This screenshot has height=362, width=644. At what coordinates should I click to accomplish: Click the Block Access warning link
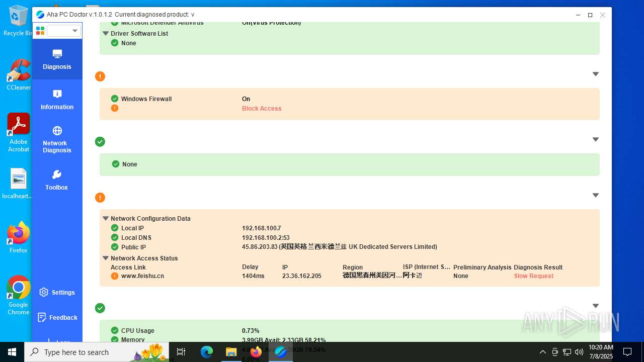(262, 109)
